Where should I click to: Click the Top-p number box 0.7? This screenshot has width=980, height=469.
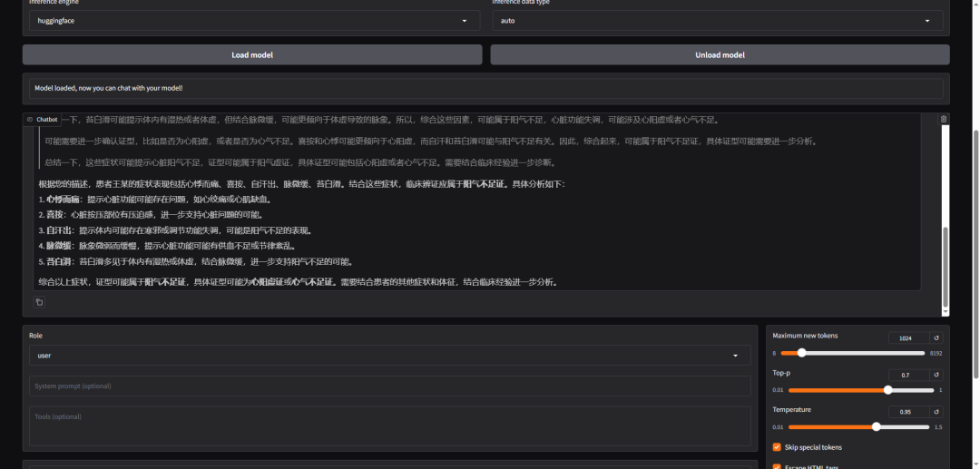click(908, 376)
